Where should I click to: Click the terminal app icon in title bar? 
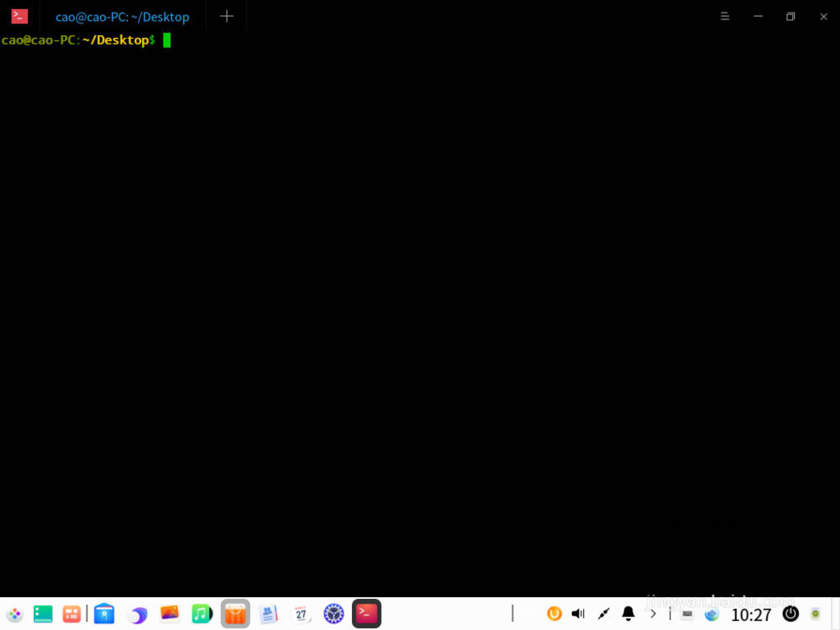pos(19,17)
